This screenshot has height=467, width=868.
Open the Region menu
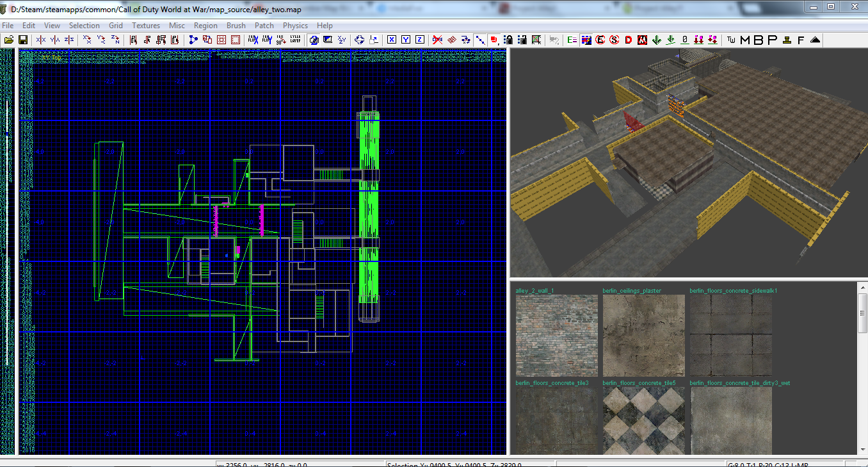[x=205, y=26]
